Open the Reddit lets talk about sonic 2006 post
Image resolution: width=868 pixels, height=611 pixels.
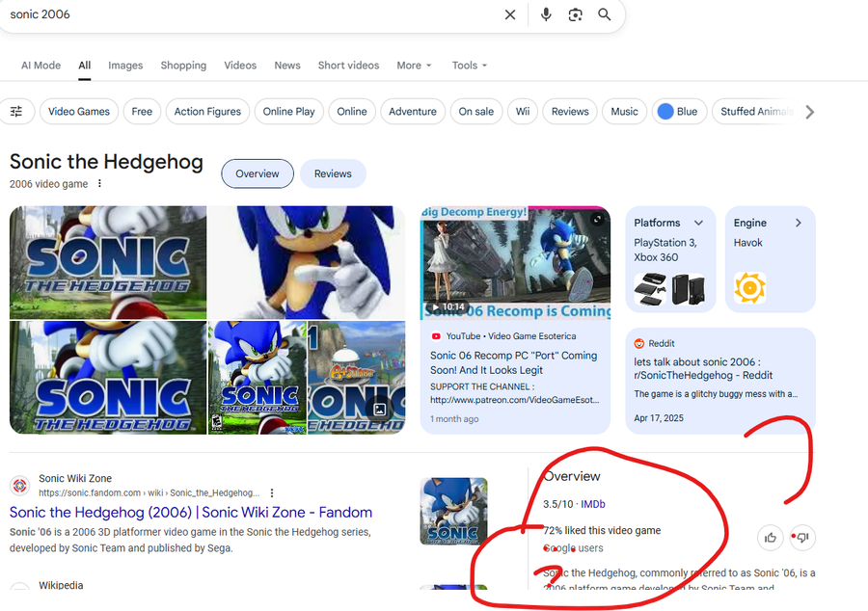pyautogui.click(x=704, y=369)
